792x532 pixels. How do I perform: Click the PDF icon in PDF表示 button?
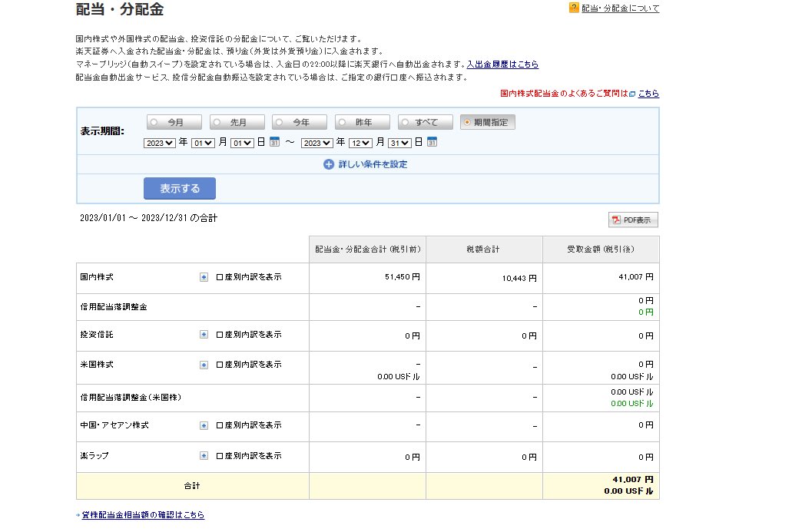tap(616, 220)
